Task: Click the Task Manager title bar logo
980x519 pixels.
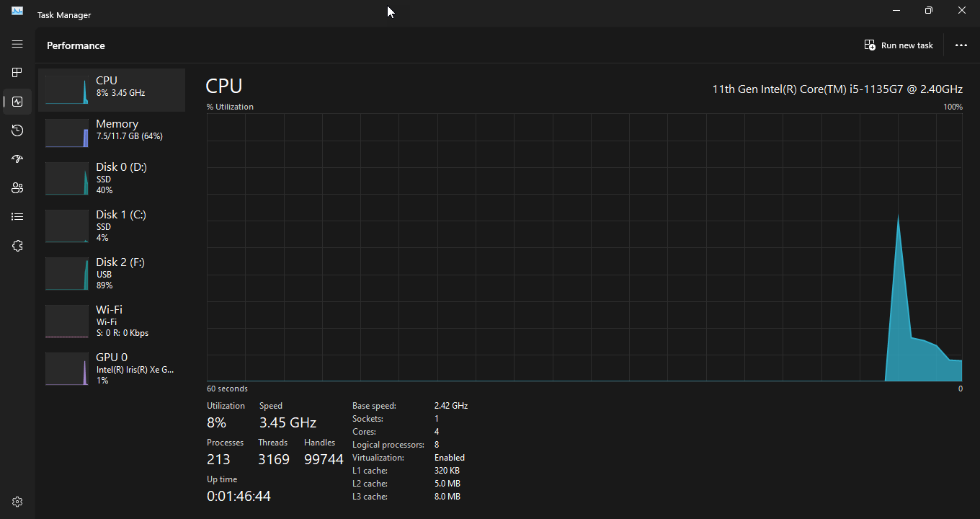Action: click(16, 11)
